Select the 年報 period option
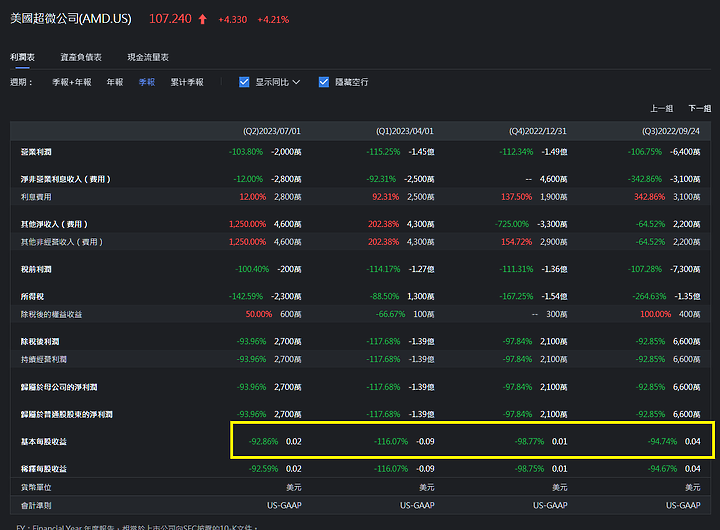 click(x=115, y=82)
